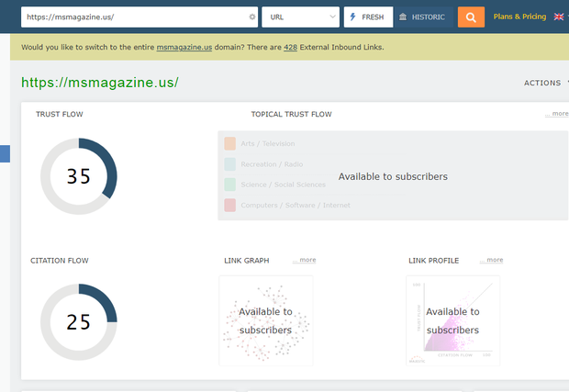Switch to the HISTORIC index
This screenshot has width=569, height=392.
pos(424,17)
